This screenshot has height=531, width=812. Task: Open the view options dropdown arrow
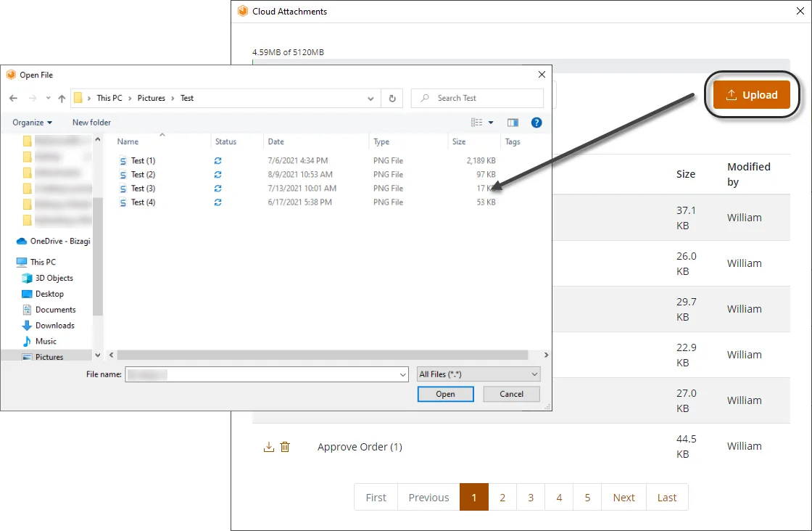[490, 123]
